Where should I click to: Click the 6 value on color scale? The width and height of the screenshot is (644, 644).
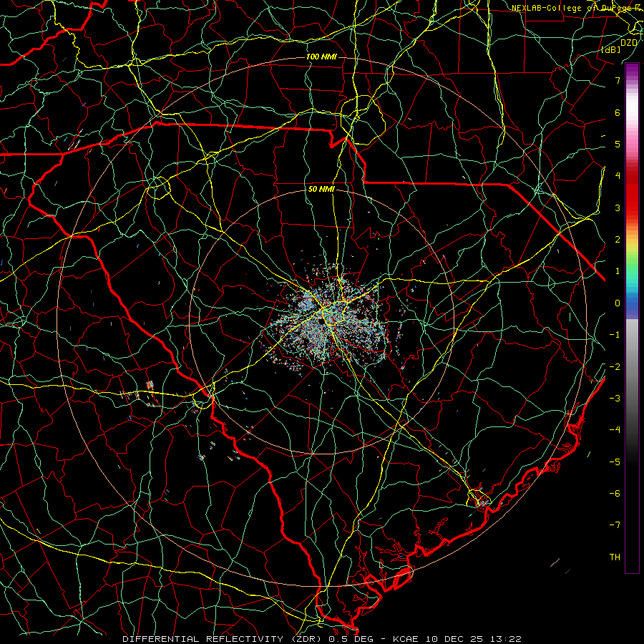(x=618, y=112)
